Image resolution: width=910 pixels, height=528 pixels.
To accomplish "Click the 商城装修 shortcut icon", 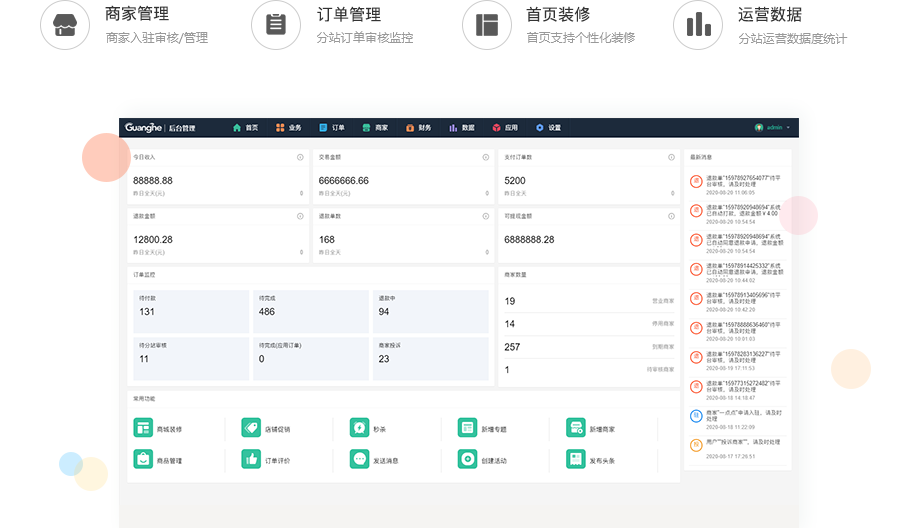I will click(143, 428).
